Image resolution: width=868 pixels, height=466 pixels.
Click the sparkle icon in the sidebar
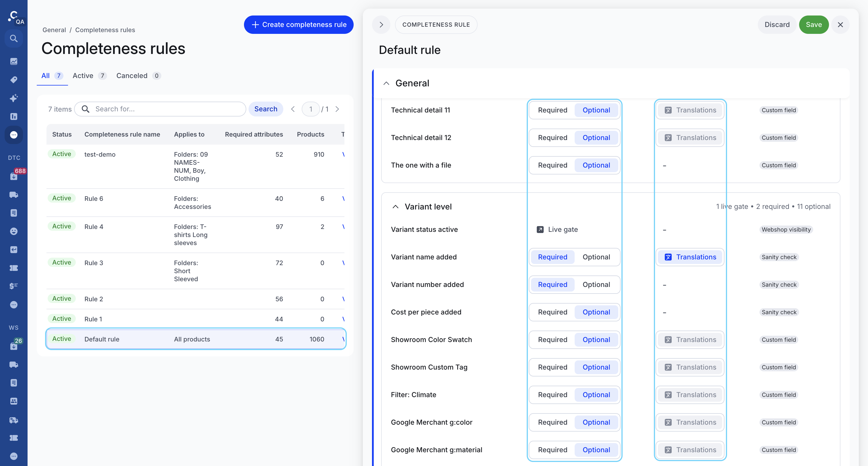[x=13, y=98]
